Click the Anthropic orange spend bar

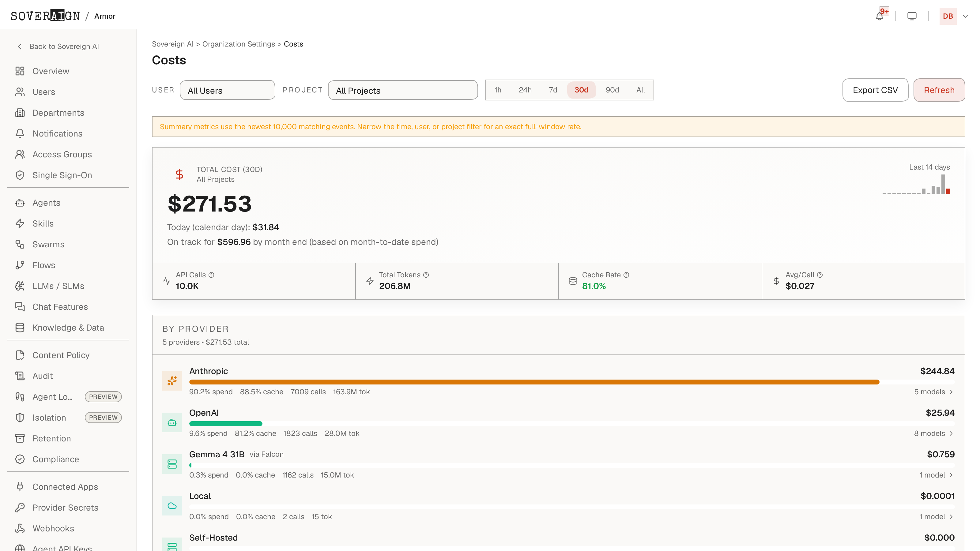(534, 382)
